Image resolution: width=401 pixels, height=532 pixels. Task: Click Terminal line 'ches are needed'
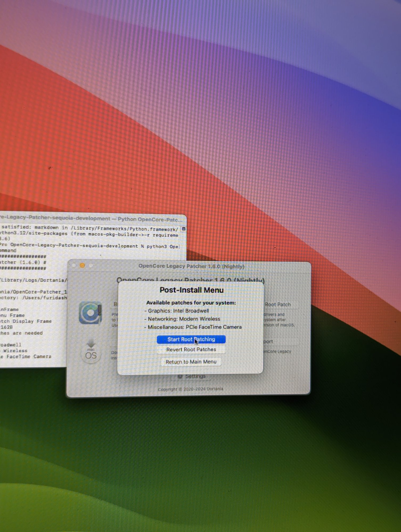coord(21,333)
